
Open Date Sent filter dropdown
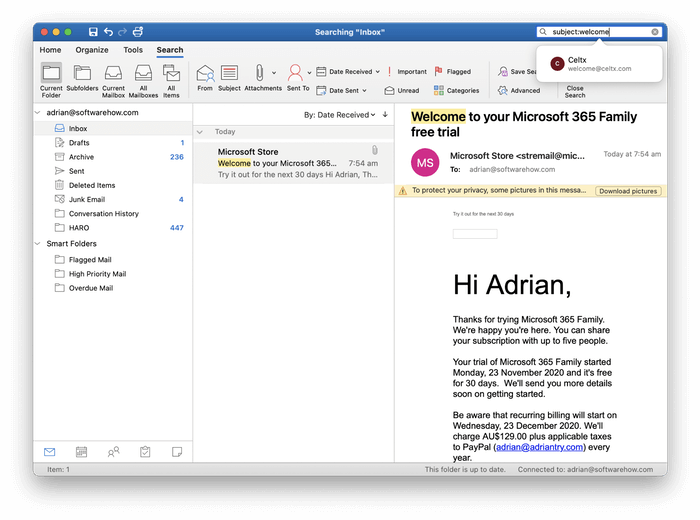(342, 90)
